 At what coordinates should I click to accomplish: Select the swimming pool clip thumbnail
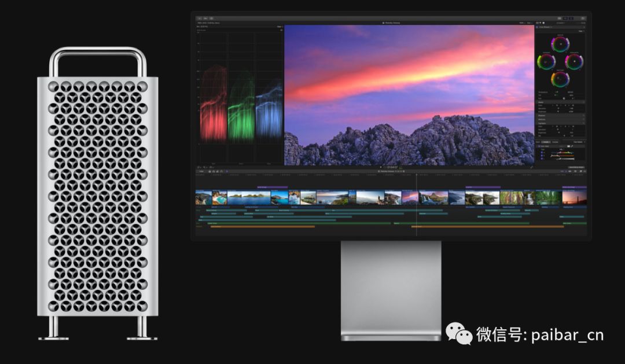219,198
